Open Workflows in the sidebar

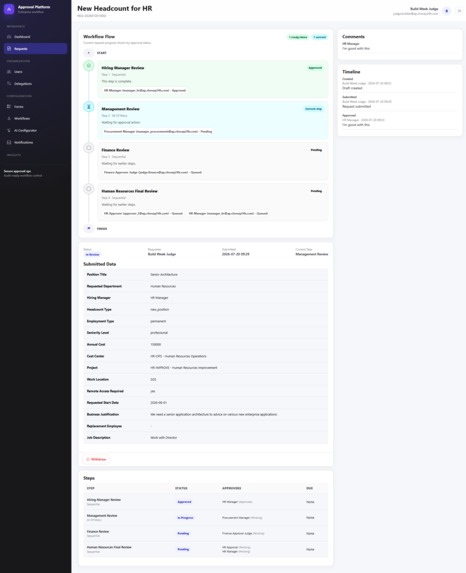(35, 118)
